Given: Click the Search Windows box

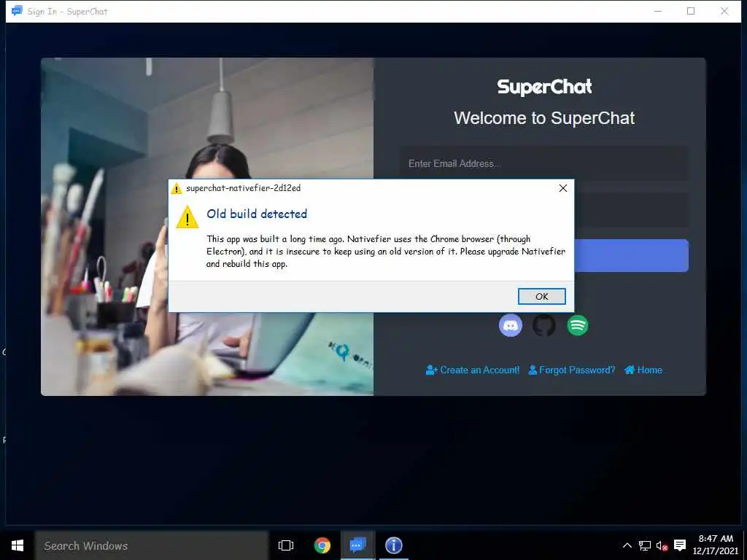Looking at the screenshot, I should tap(152, 545).
